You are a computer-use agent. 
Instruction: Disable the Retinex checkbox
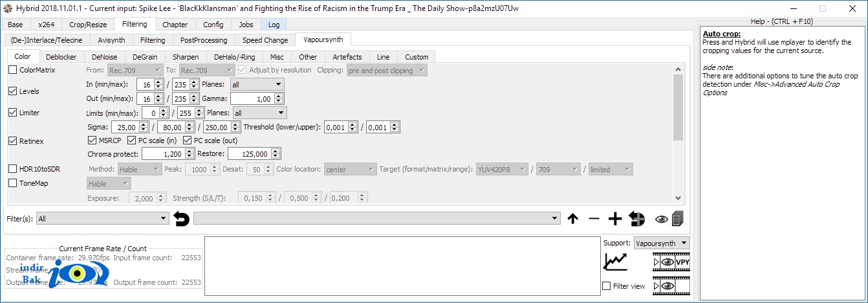(13, 140)
